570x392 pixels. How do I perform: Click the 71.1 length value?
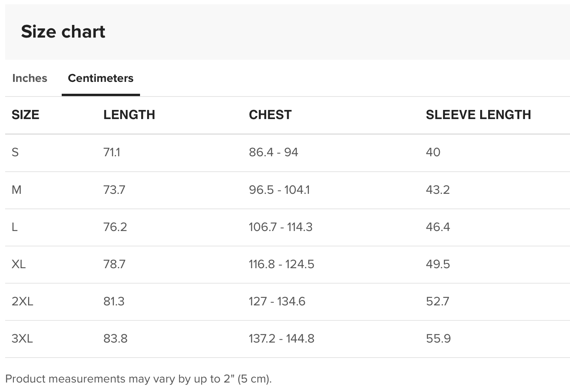pyautogui.click(x=112, y=152)
